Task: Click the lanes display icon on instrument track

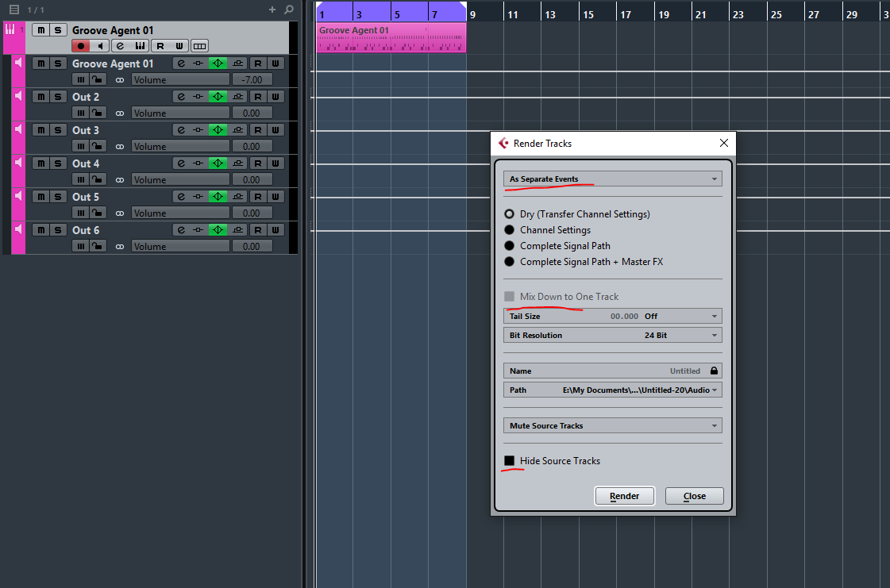Action: coord(199,46)
